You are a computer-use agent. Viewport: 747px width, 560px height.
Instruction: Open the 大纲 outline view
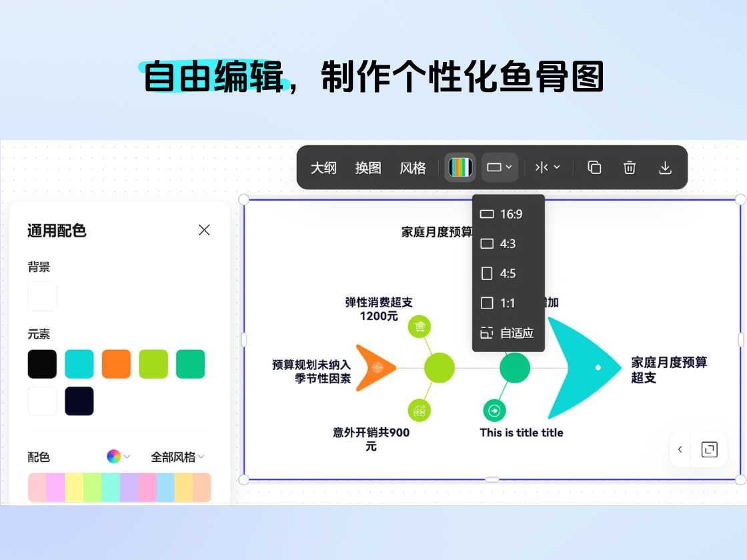click(323, 168)
